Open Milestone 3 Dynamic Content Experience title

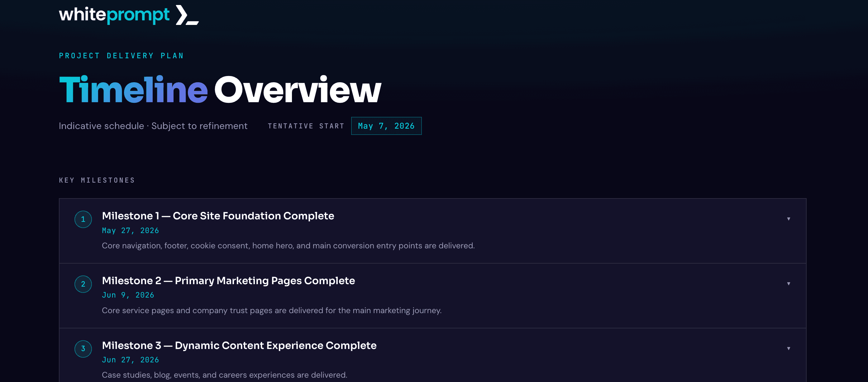tap(239, 345)
